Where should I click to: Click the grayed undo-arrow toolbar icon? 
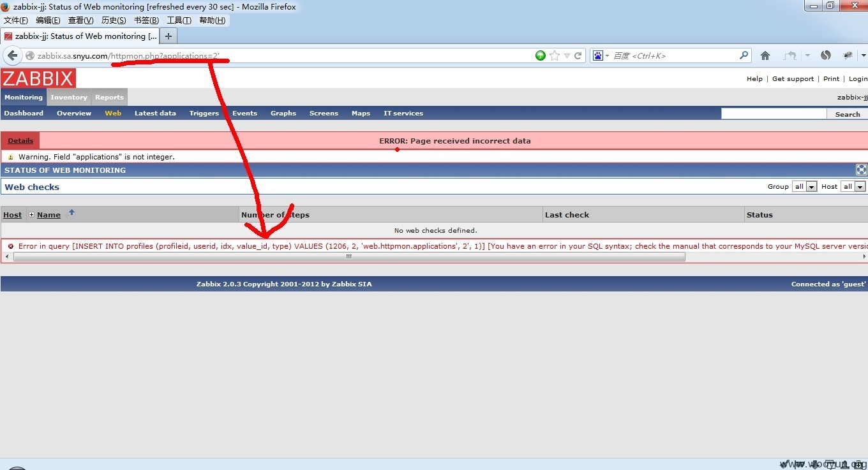pos(791,55)
